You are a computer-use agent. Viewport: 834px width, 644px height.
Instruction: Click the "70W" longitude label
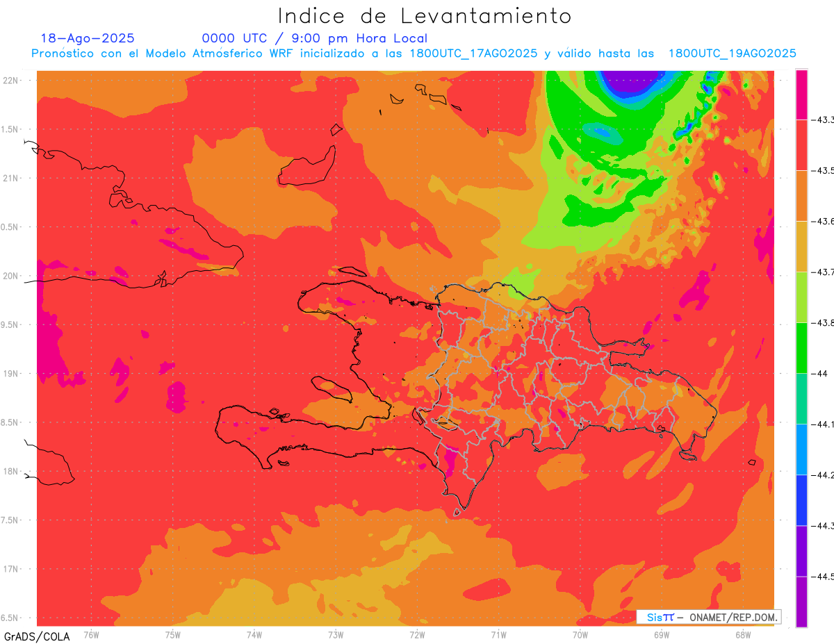point(580,634)
